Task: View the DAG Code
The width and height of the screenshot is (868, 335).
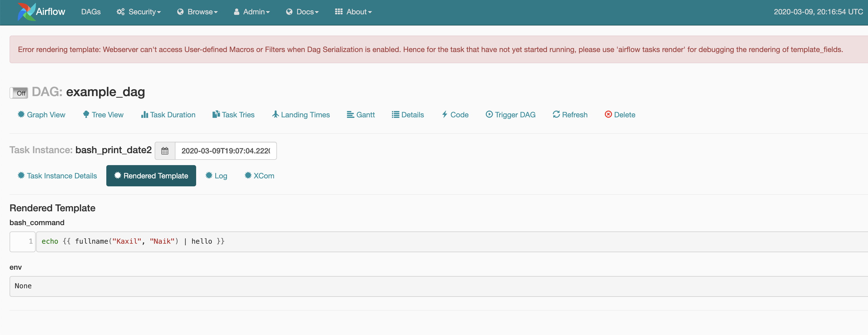Action: [x=455, y=115]
